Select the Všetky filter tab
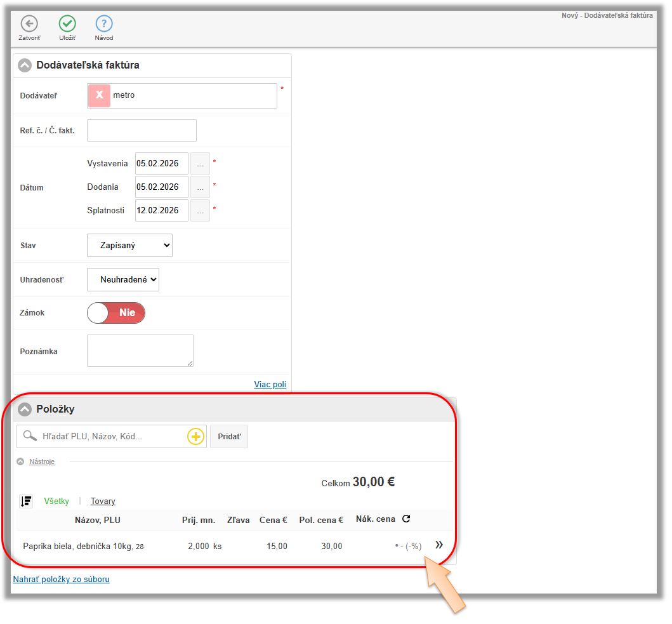The width and height of the screenshot is (672, 624). 56,501
